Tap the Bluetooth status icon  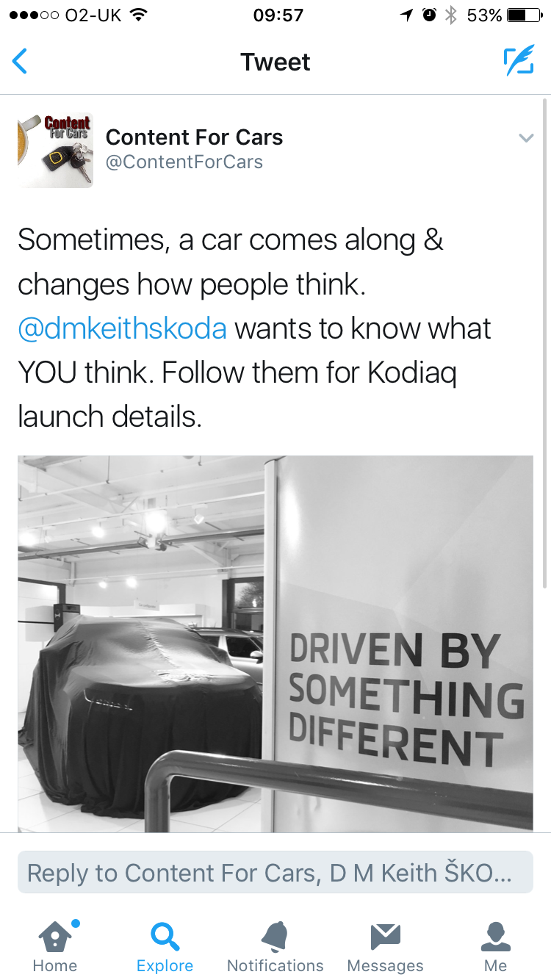click(451, 15)
